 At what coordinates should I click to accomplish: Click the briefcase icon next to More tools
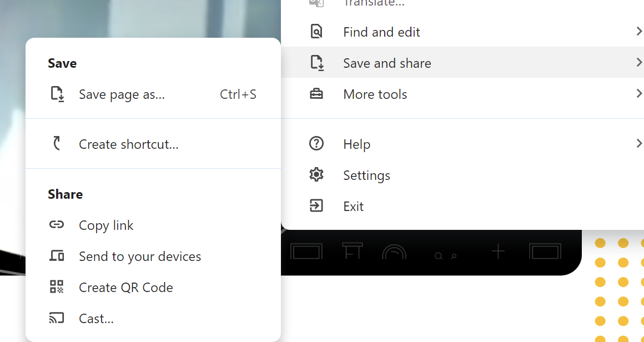click(x=316, y=93)
